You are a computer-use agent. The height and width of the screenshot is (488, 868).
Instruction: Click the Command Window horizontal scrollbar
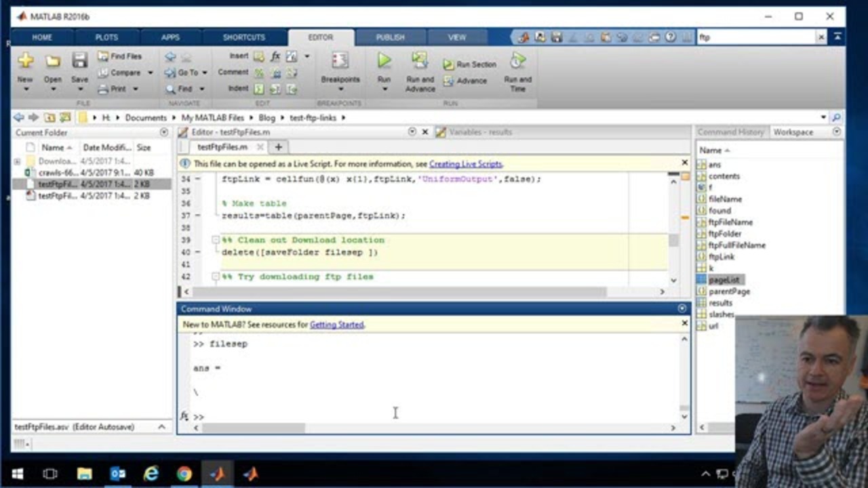coord(254,428)
